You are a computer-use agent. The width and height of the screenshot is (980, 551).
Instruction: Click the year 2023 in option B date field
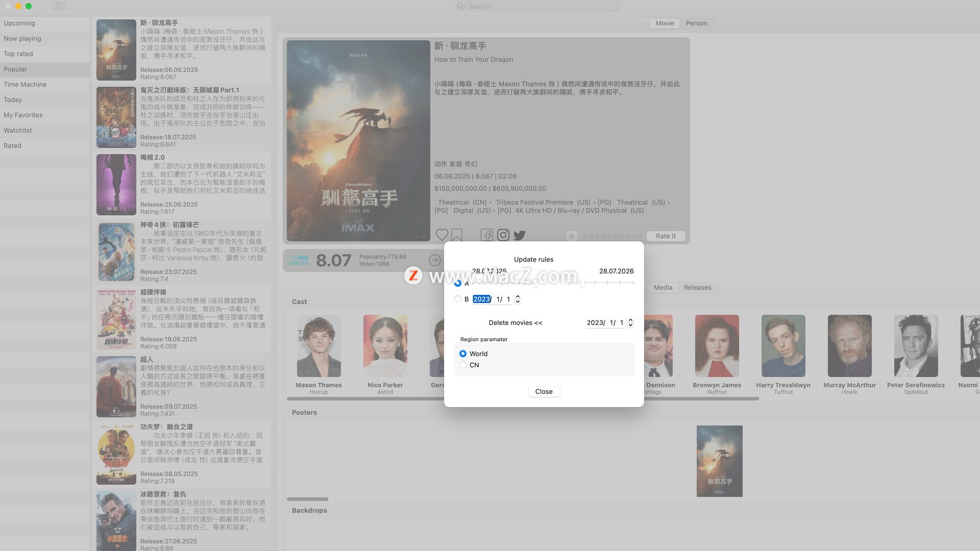[481, 299]
